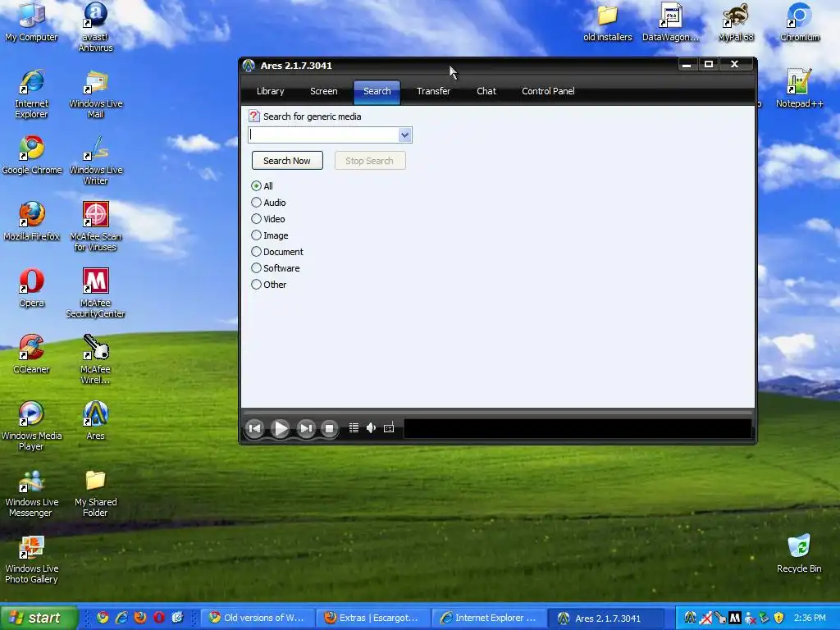This screenshot has width=840, height=630.
Task: Select DataWagon desktop shortcut icon
Action: tap(671, 22)
